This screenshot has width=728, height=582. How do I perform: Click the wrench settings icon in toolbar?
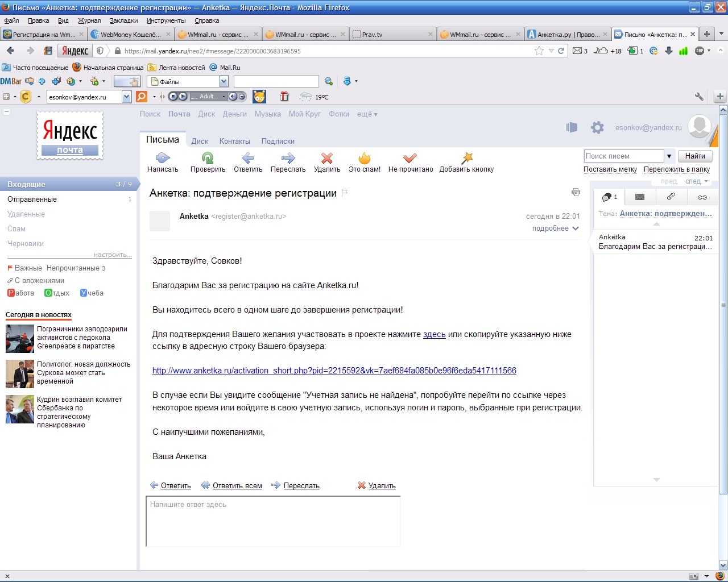[x=699, y=97]
